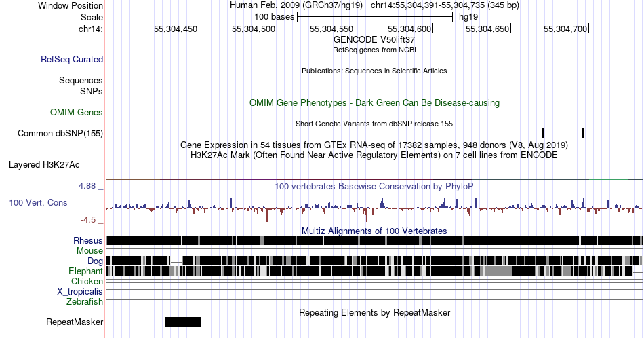Click the leftmost Common dbSNP variant tick mark
Image resolution: width=644 pixels, height=338 pixels.
point(543,133)
